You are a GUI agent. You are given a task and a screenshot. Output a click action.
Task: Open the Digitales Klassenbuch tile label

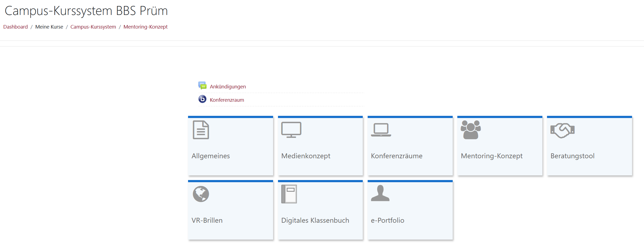315,221
